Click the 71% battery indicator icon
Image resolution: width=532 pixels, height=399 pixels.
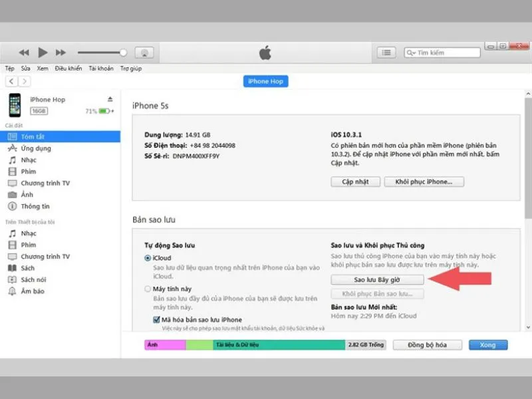coord(104,111)
